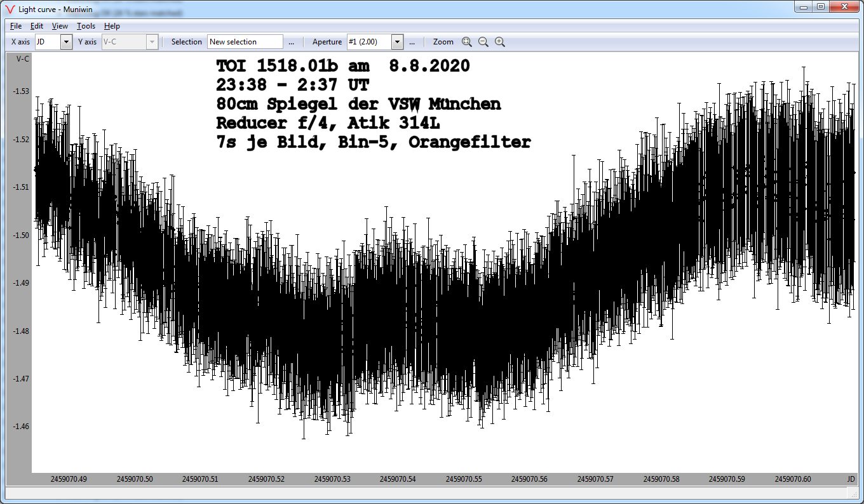864x504 pixels.
Task: Expand the X axis JD dropdown
Action: pos(66,42)
